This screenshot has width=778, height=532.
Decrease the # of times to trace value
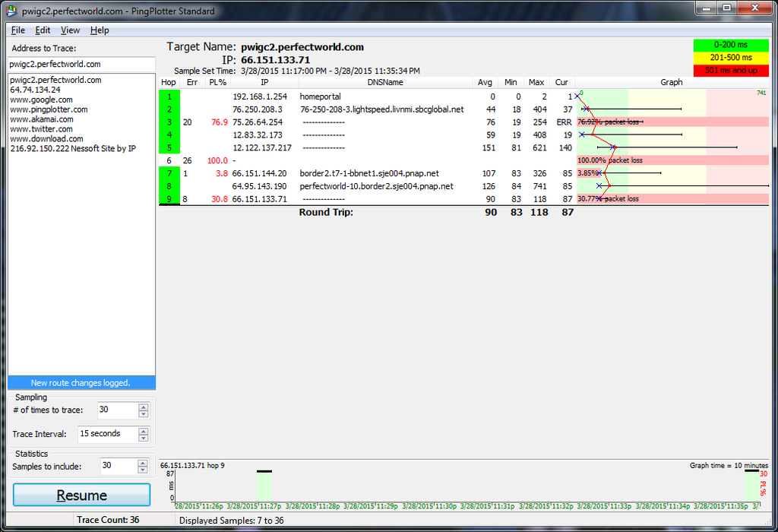(x=144, y=414)
